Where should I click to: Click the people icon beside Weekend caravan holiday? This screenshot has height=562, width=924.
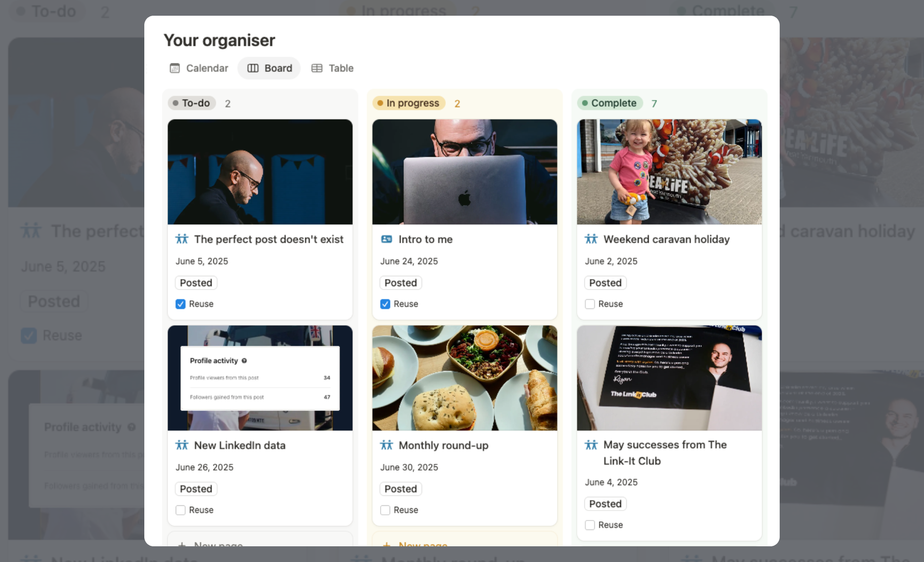point(591,239)
